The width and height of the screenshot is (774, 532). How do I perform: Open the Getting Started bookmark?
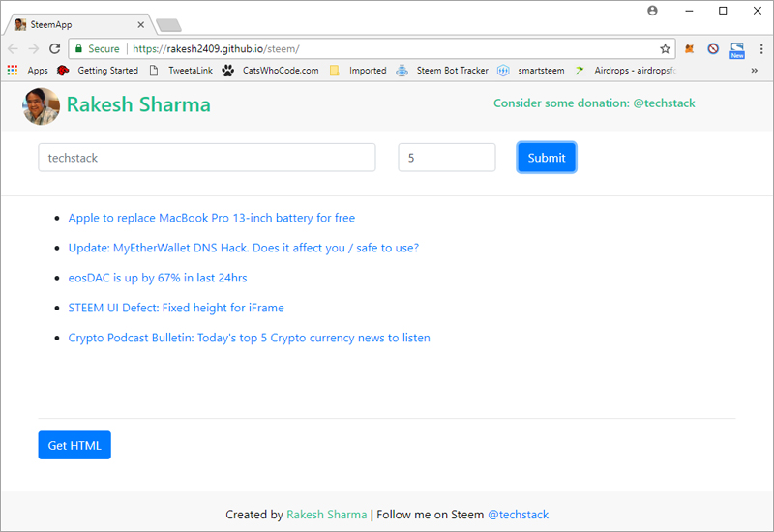point(98,70)
